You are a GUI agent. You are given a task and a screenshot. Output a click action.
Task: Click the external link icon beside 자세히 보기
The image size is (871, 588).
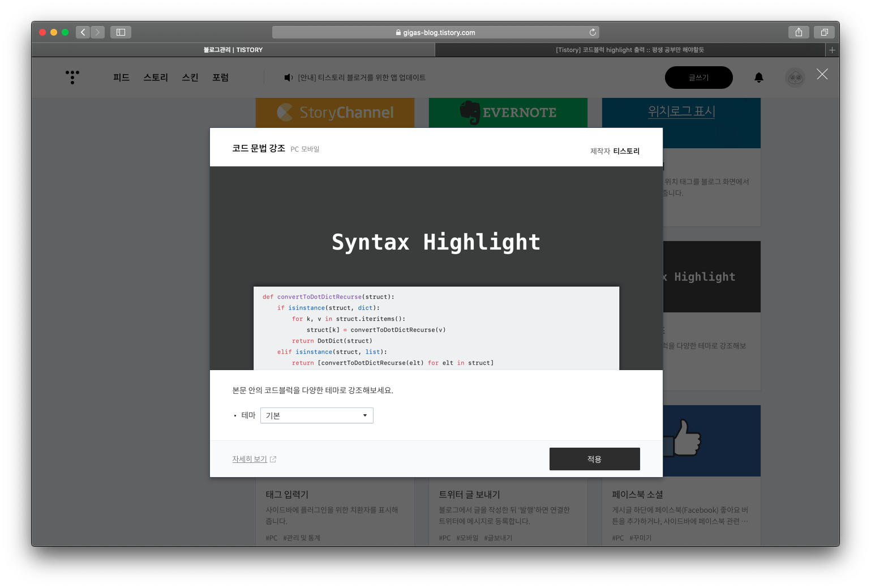click(x=273, y=459)
